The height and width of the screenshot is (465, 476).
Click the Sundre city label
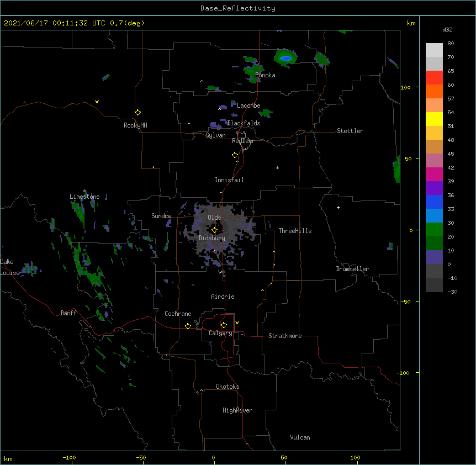click(x=161, y=216)
